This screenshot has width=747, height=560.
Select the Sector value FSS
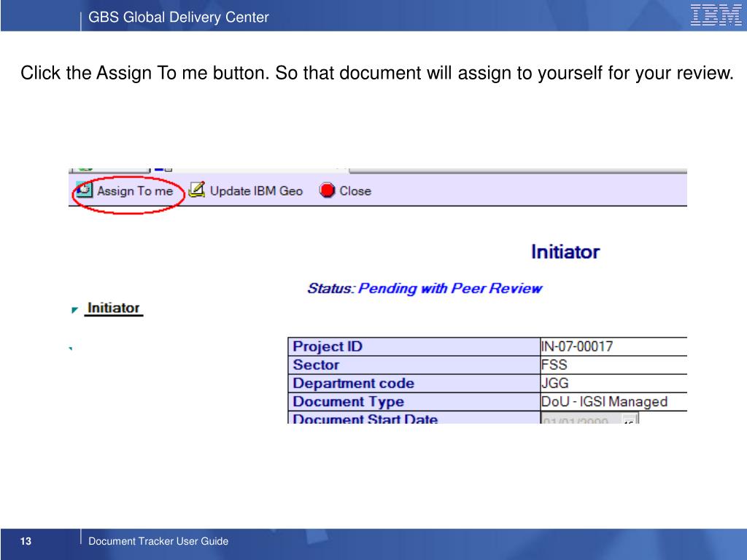tap(554, 365)
